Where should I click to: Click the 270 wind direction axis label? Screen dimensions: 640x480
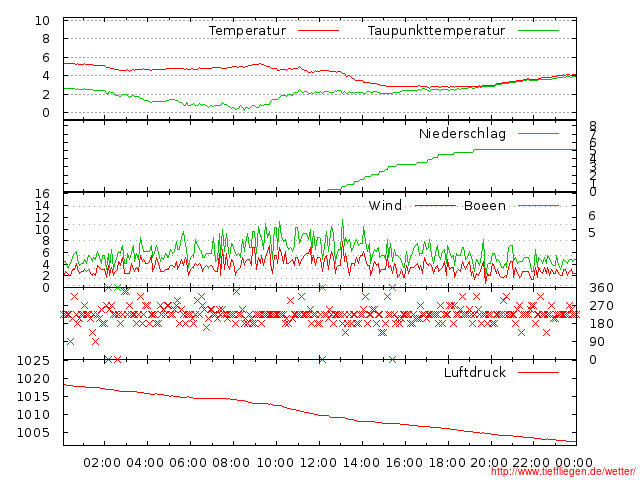(601, 306)
